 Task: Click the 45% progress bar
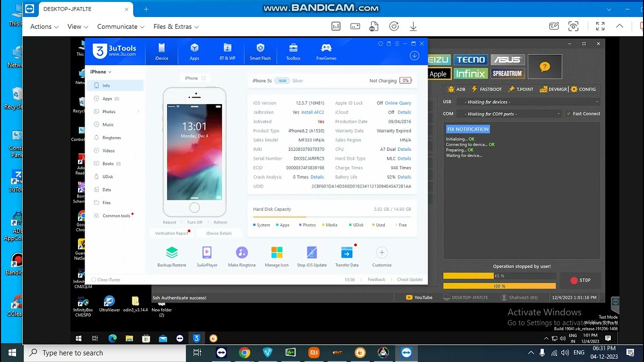tap(500, 276)
